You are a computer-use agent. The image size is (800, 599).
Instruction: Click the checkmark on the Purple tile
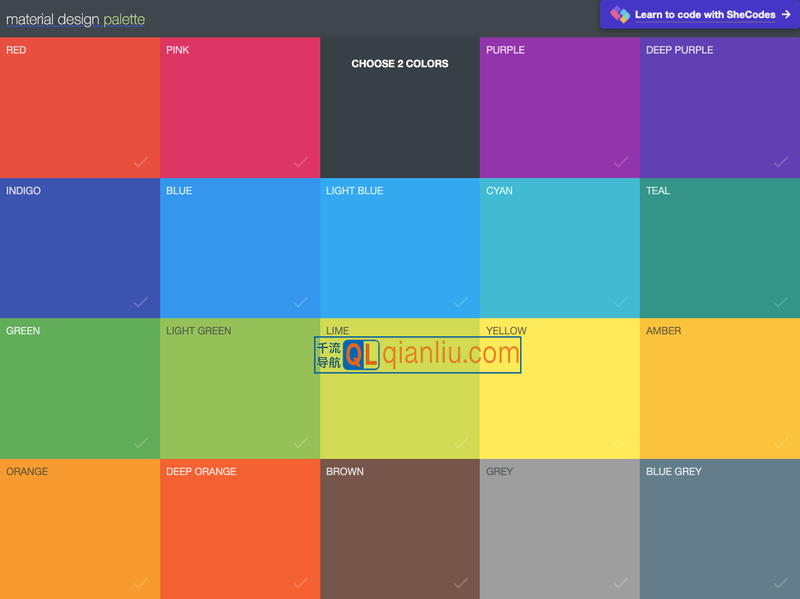621,162
